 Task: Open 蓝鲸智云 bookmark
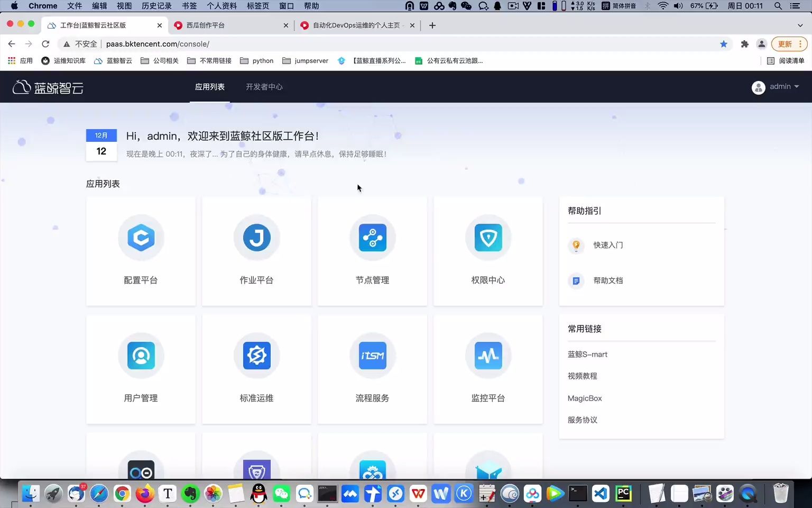pos(113,61)
